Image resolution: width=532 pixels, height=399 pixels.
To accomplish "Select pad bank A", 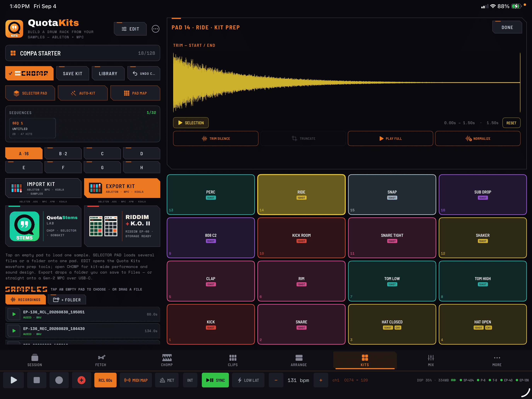I will point(24,153).
